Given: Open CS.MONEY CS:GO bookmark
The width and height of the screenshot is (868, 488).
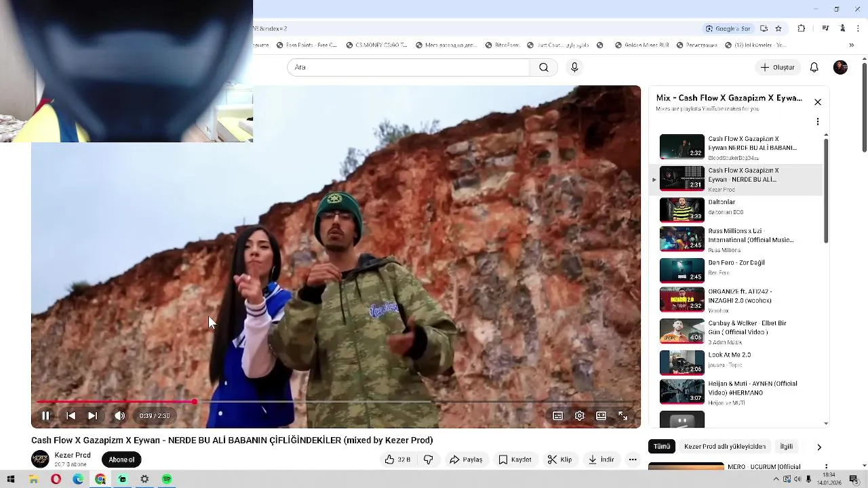Looking at the screenshot, I should coord(376,45).
